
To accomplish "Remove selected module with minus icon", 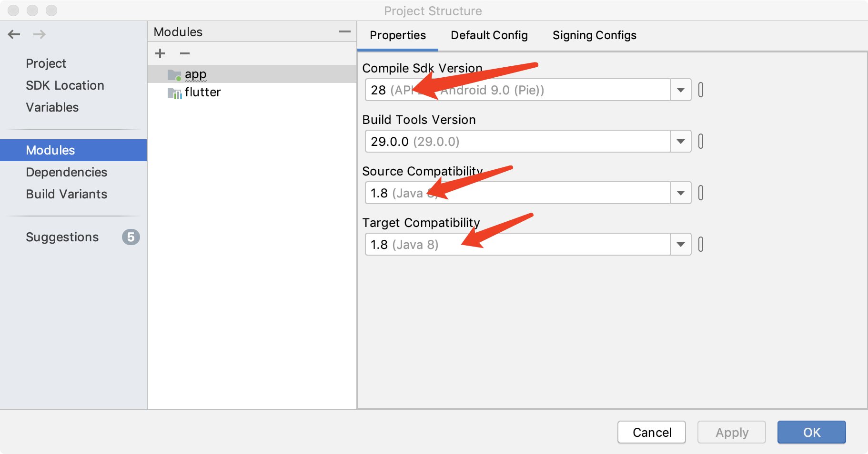I will coord(185,53).
